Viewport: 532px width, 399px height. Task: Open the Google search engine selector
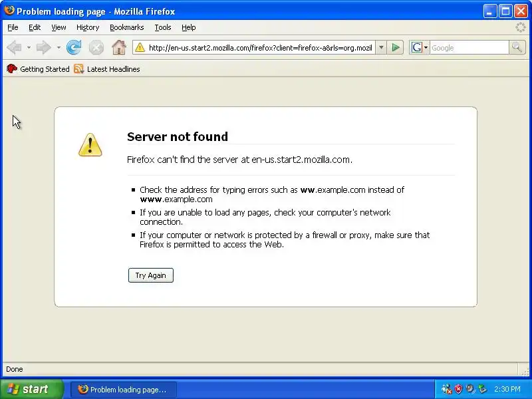[420, 47]
